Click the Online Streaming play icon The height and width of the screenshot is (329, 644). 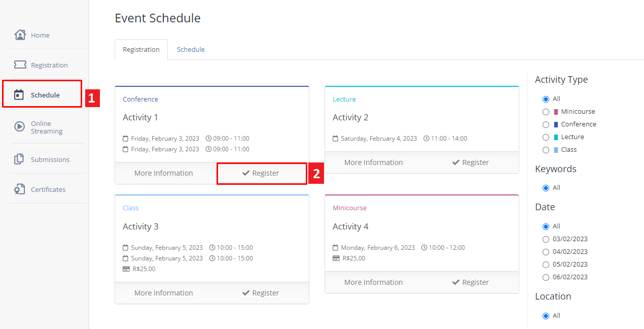(x=20, y=127)
